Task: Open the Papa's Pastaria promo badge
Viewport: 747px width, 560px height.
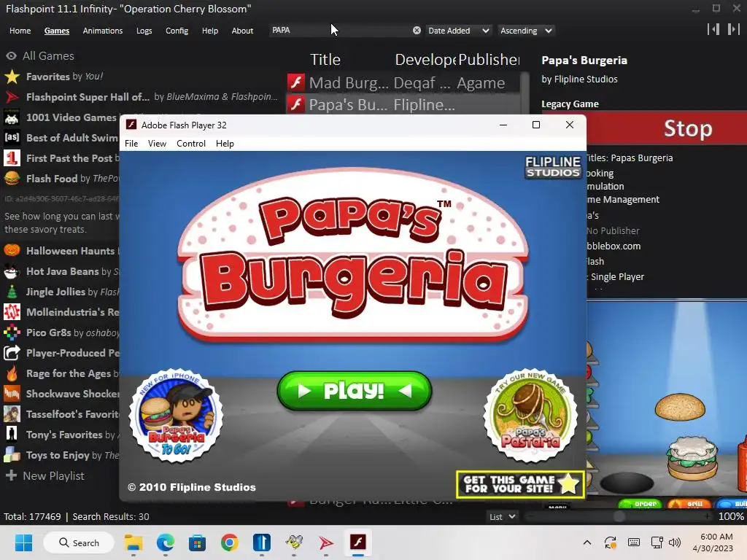Action: 530,415
